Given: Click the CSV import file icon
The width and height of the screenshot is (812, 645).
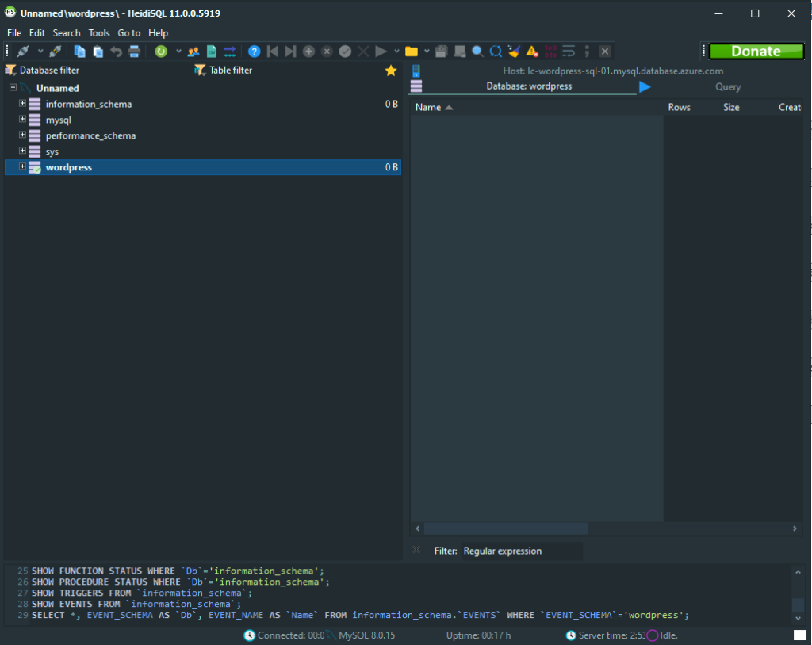Looking at the screenshot, I should (211, 52).
